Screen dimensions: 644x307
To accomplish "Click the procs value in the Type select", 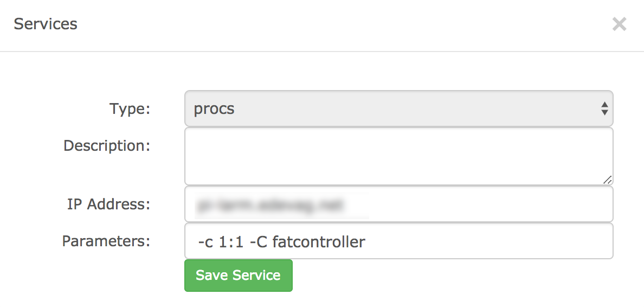I will coord(214,110).
